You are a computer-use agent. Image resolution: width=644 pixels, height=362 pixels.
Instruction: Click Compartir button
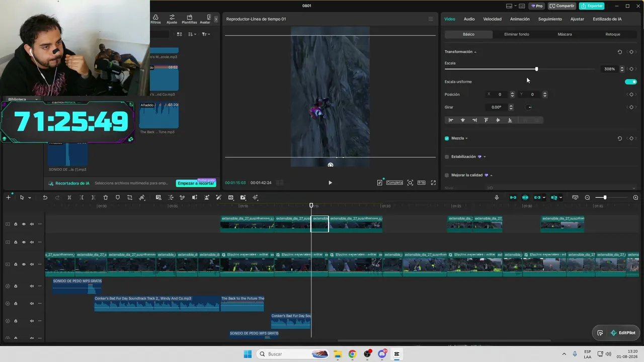562,6
